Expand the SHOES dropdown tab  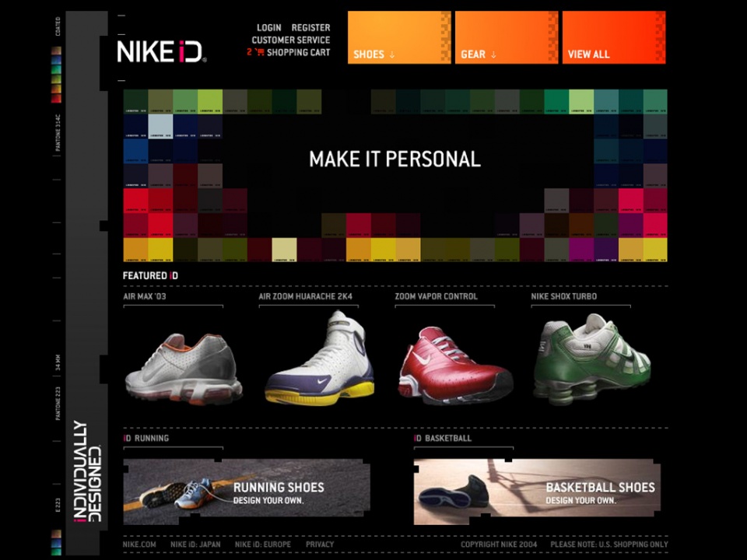399,37
